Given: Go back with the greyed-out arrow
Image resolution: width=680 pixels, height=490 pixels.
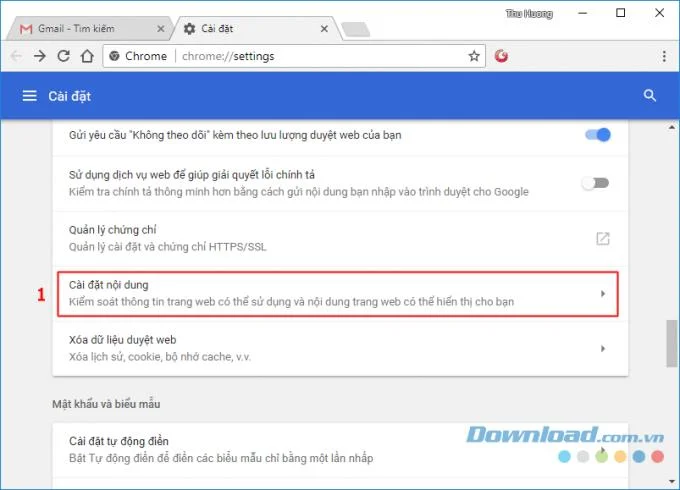Looking at the screenshot, I should [x=16, y=56].
